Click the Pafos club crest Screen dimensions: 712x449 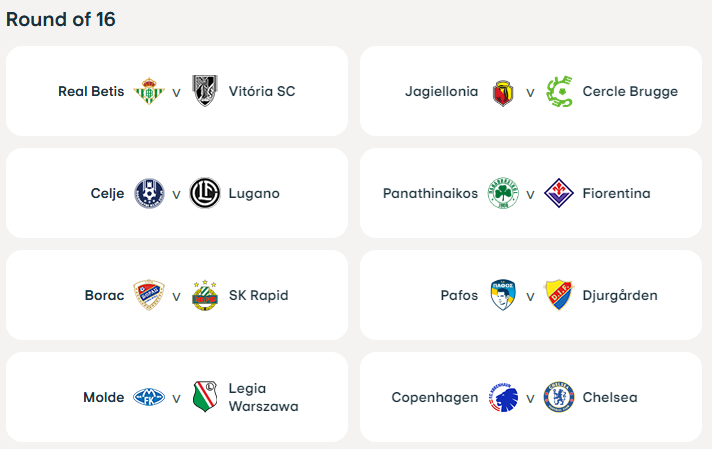(x=502, y=295)
